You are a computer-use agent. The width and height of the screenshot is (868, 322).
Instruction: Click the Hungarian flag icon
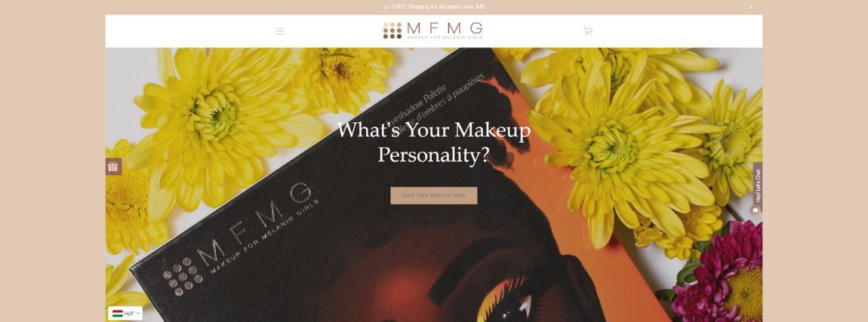coord(117,314)
